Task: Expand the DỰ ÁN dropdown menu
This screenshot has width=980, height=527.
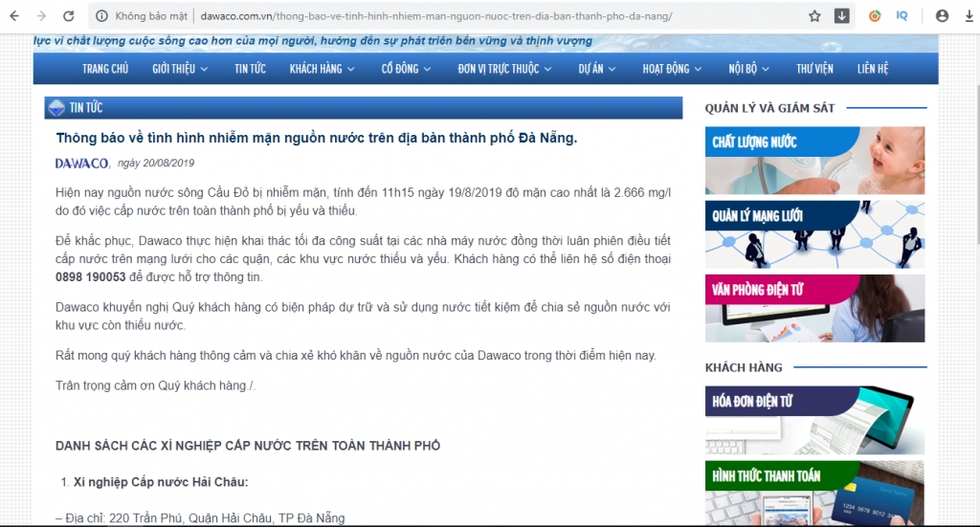Action: [x=597, y=69]
